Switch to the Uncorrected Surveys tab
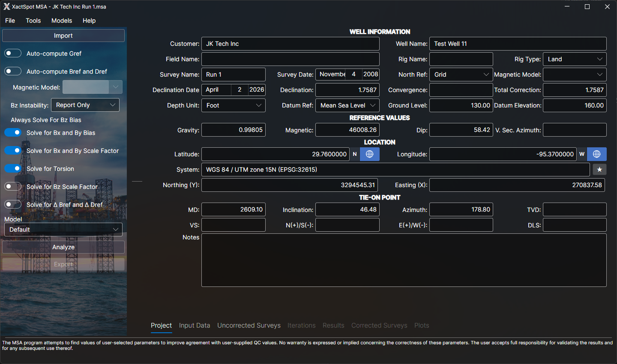Viewport: 617px width, 364px height. coord(249,325)
